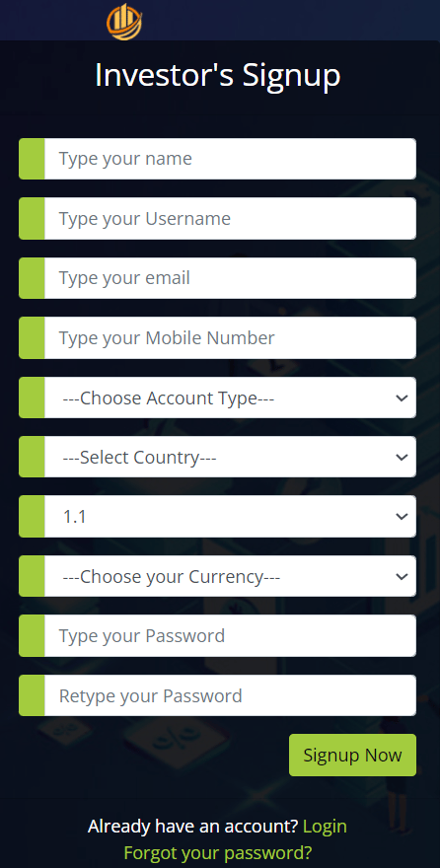Click the chevron arrow on the 1.1 selector
Image resolution: width=440 pixels, height=868 pixels.
[403, 517]
